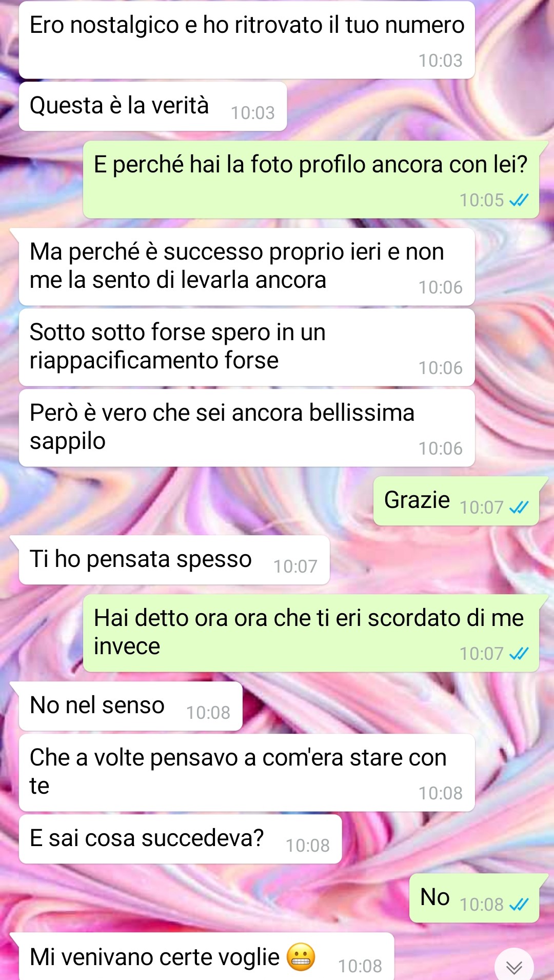
Task: Tap blue double ticks on 'No' message
Action: click(519, 905)
